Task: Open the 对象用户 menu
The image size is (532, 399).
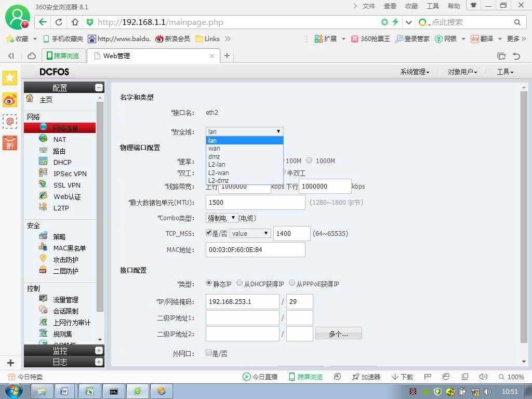Action: 462,72
